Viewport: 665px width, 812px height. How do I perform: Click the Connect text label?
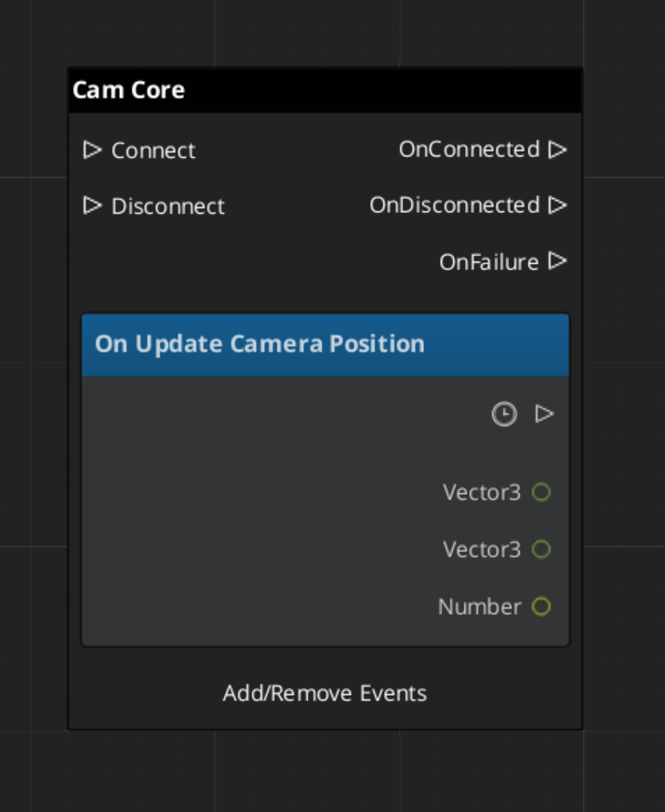pos(153,151)
